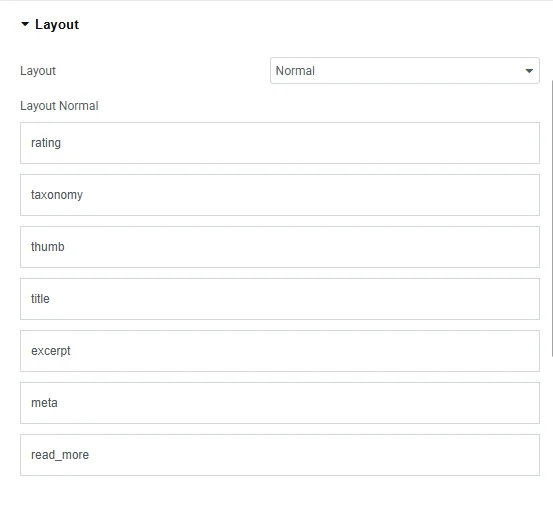
Task: Select the taxonomy layout item
Action: [x=280, y=195]
